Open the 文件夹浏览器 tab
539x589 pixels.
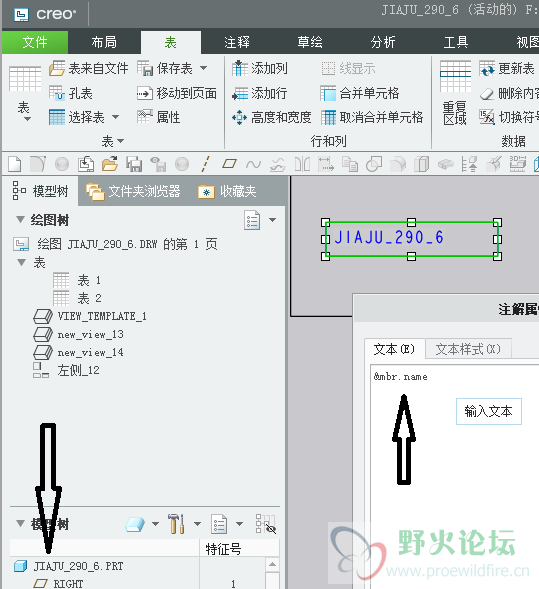133,192
